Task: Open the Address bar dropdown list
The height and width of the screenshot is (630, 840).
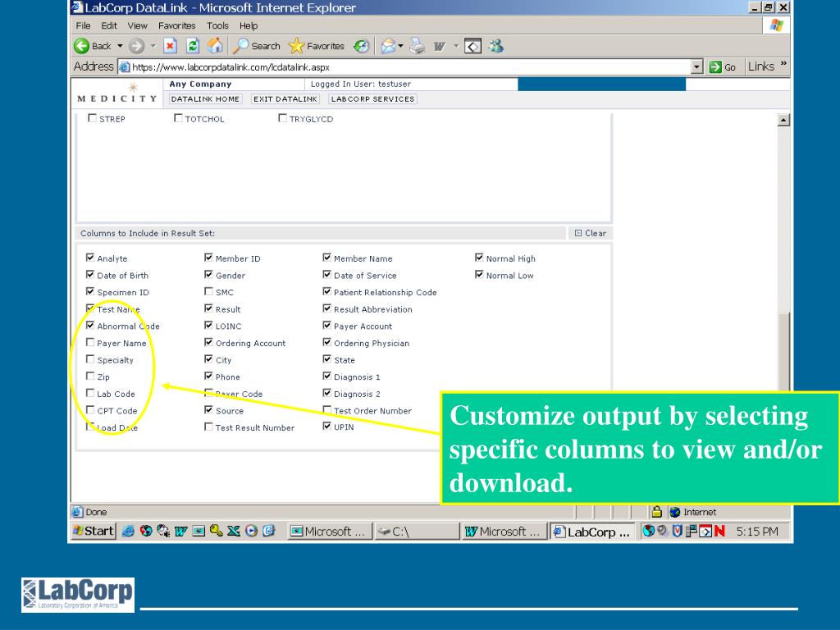Action: click(697, 67)
